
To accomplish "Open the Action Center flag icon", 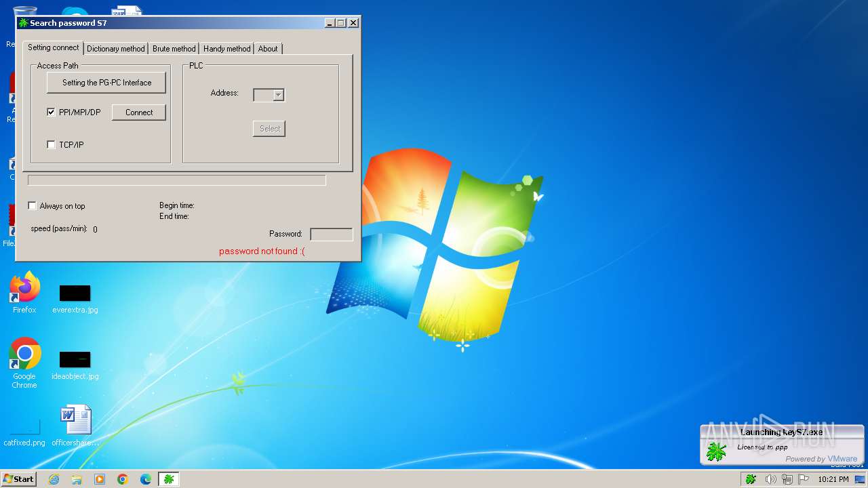I will pyautogui.click(x=803, y=479).
